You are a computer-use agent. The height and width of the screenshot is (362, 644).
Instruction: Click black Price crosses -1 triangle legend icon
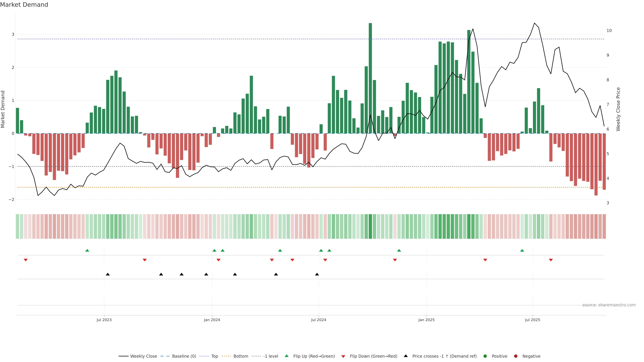tap(406, 356)
